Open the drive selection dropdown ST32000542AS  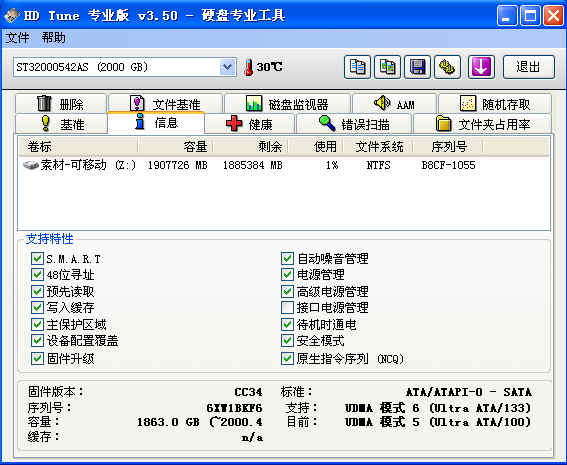click(125, 67)
